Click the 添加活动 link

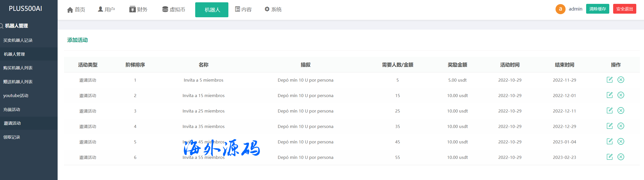click(77, 40)
